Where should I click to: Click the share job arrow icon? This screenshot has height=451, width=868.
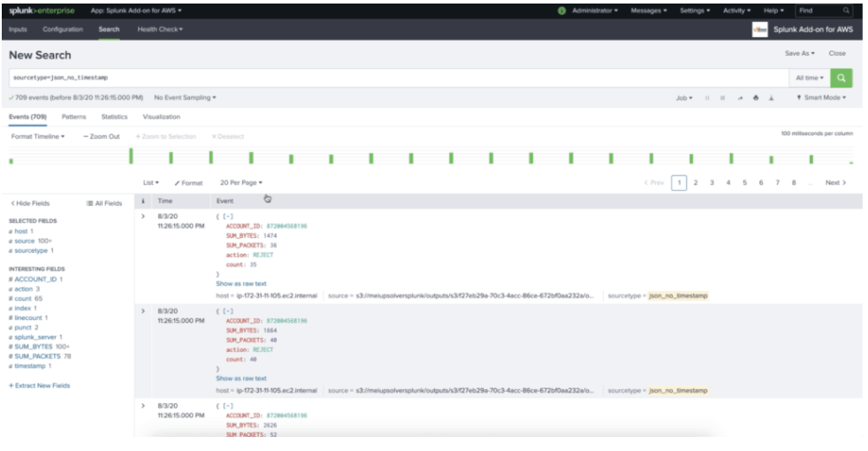tap(740, 98)
